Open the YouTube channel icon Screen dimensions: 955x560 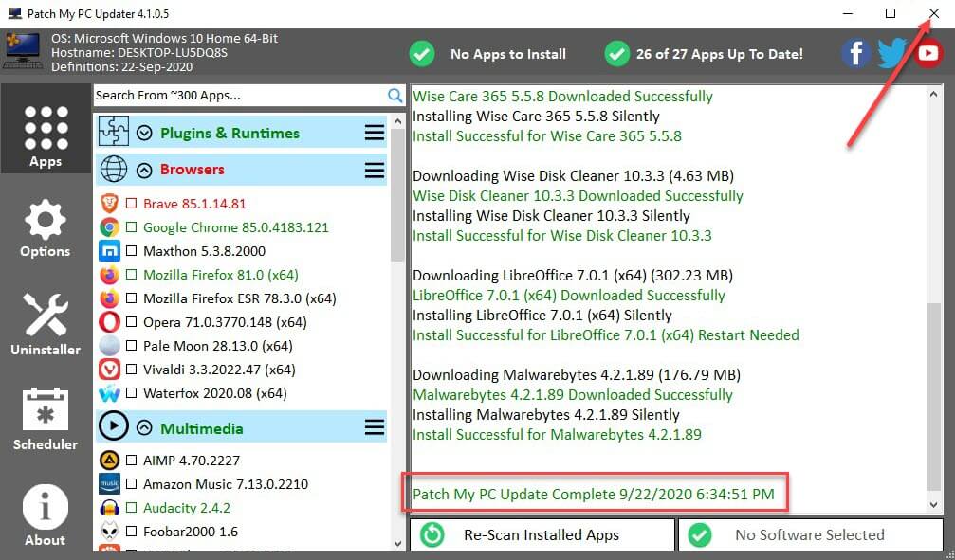pyautogui.click(x=928, y=53)
